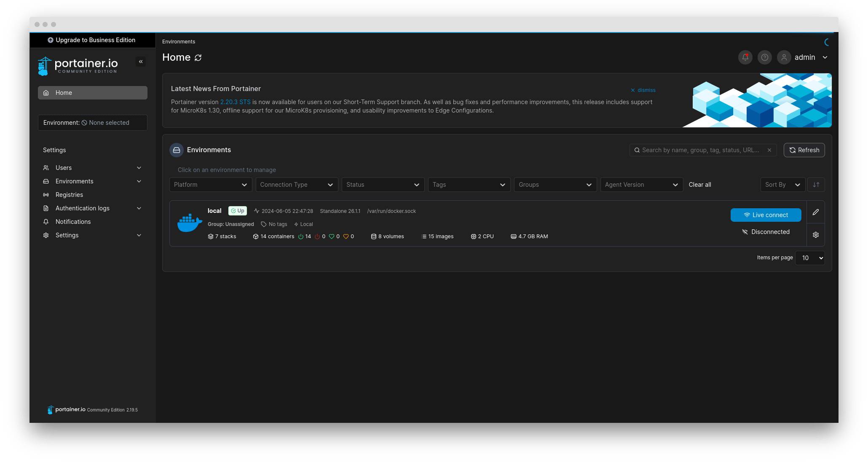Screen dimensions: 868x465
Task: Click the help/question mark icon
Action: pos(764,57)
